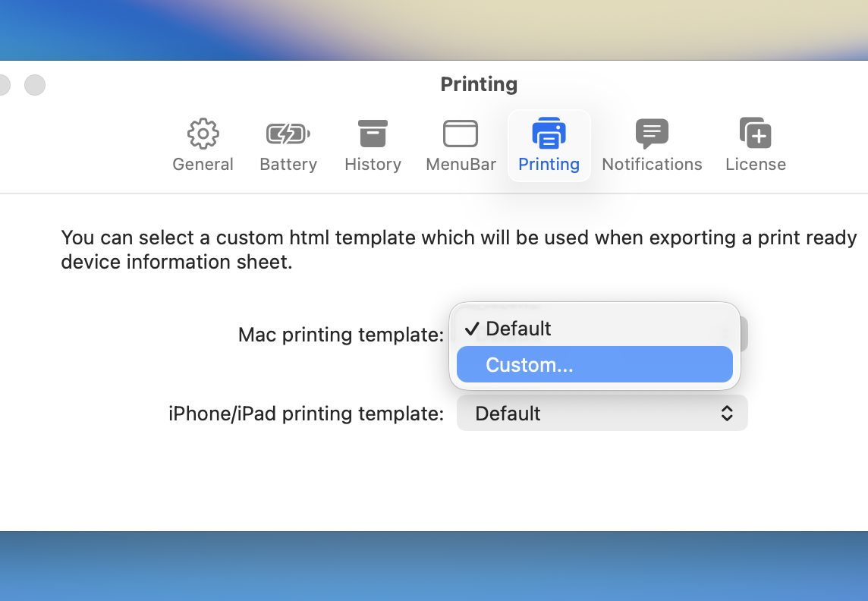
Task: Click the License stacked-plus icon
Action: pyautogui.click(x=756, y=134)
